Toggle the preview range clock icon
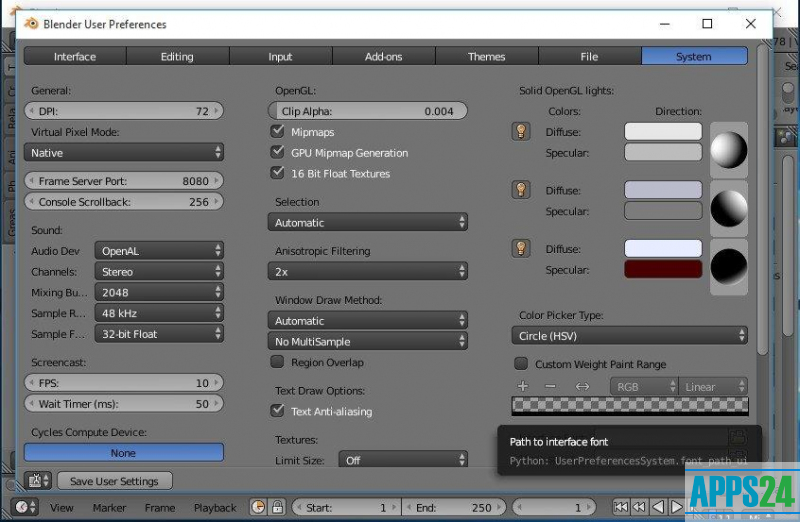This screenshot has width=800, height=522. point(258,507)
